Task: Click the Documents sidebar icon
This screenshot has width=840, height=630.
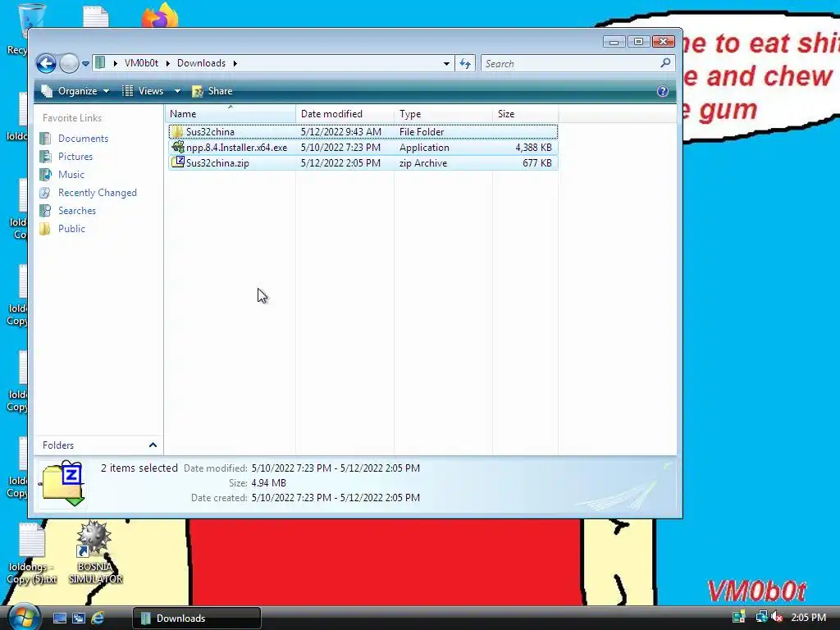Action: coord(46,138)
